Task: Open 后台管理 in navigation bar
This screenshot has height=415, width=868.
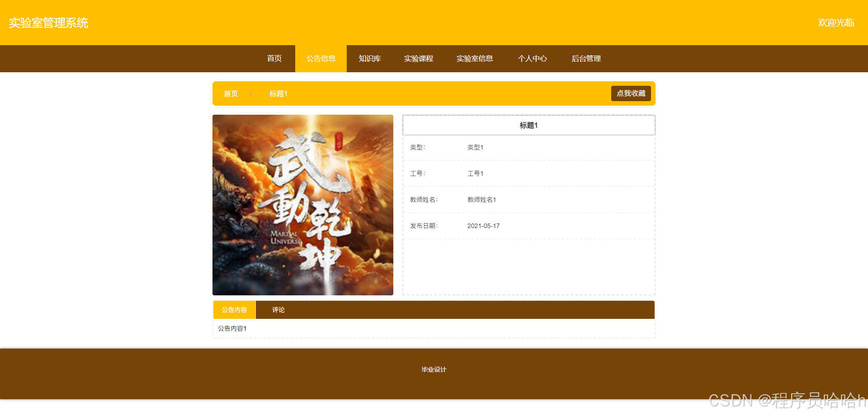Action: click(x=586, y=59)
